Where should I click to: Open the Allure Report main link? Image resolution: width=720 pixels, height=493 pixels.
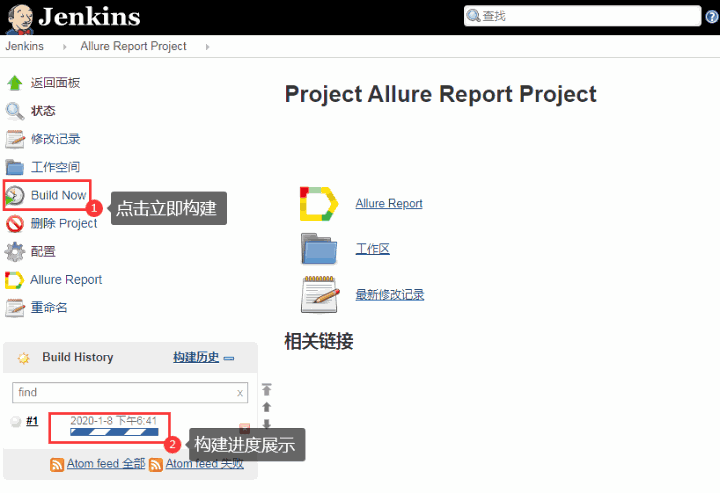point(389,203)
